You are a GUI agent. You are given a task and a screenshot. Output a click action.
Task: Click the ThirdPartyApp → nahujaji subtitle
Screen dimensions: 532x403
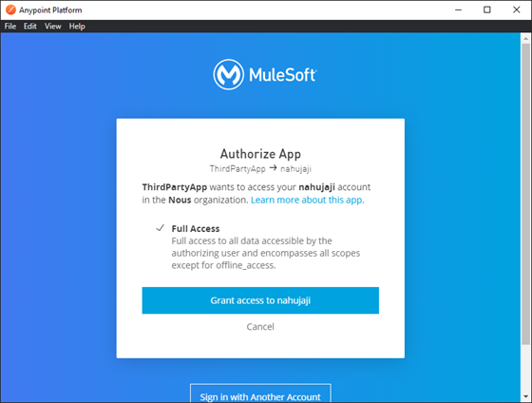coord(260,168)
